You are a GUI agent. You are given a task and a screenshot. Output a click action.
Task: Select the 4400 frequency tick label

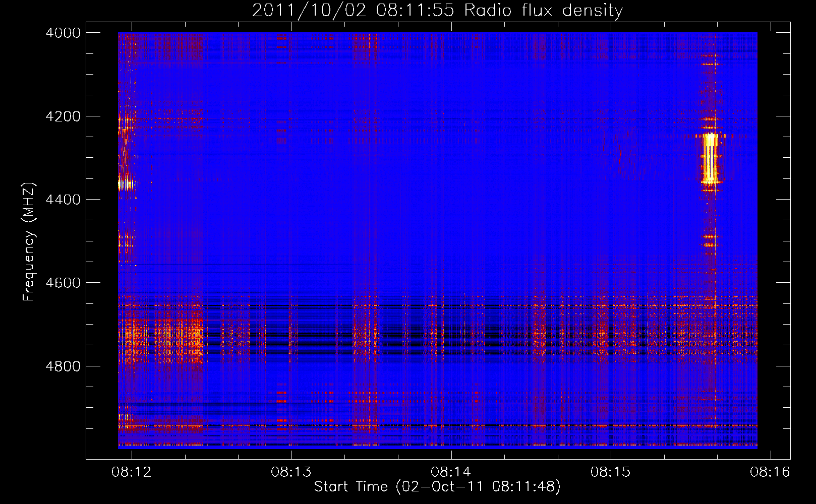pyautogui.click(x=63, y=200)
